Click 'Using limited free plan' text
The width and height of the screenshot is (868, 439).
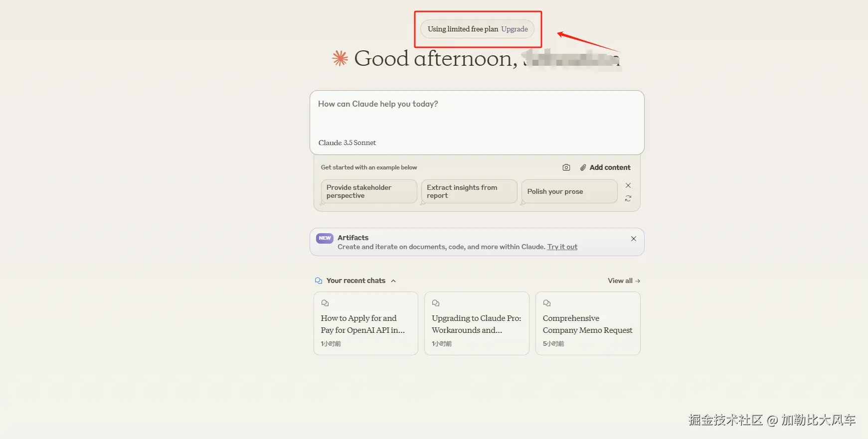[463, 29]
